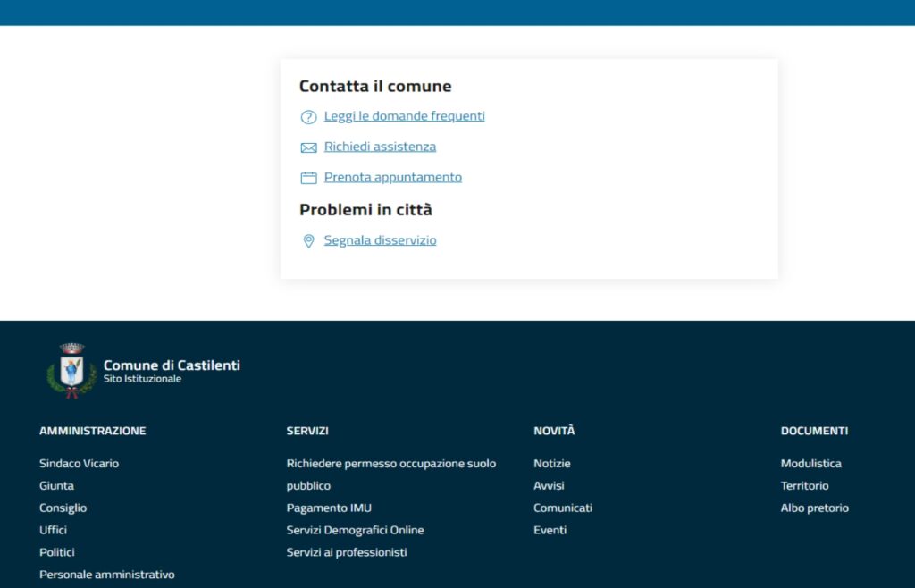Open Modulistica under Documenti

[810, 464]
